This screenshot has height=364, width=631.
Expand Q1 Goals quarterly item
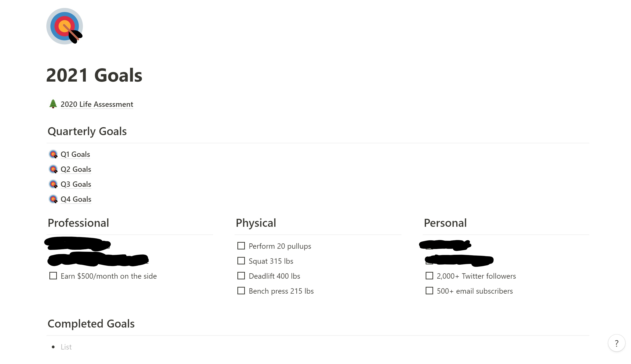75,154
